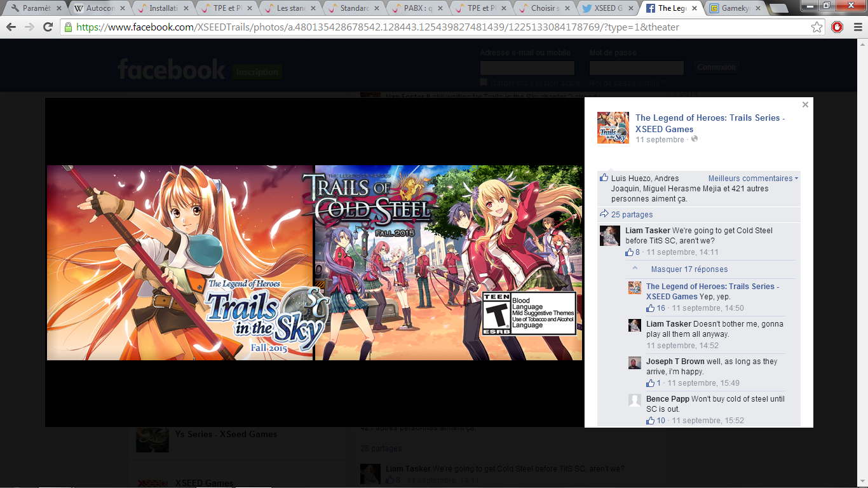Switch to the Installati tab
Viewport: 868px width, 488px height.
click(x=162, y=9)
